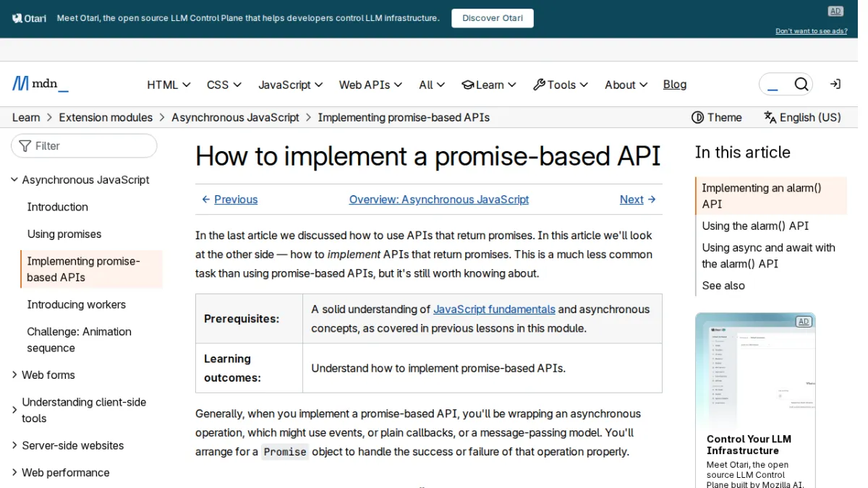Click the Learn breadcrumb link

pos(26,117)
